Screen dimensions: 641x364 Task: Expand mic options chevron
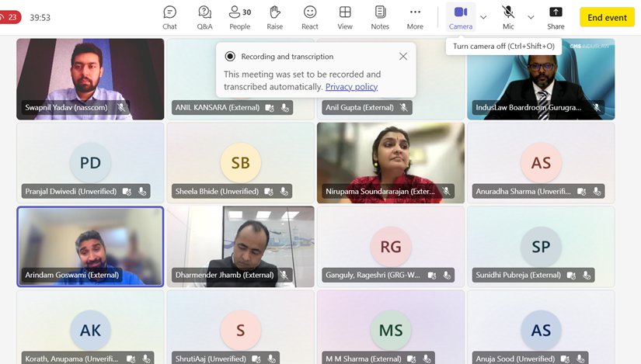531,18
